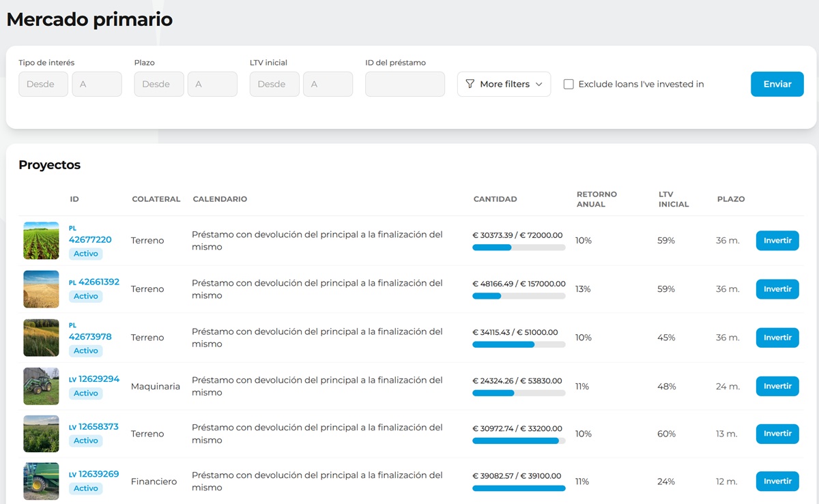This screenshot has width=819, height=504.
Task: Submit filters with the Enviar button
Action: pos(777,84)
